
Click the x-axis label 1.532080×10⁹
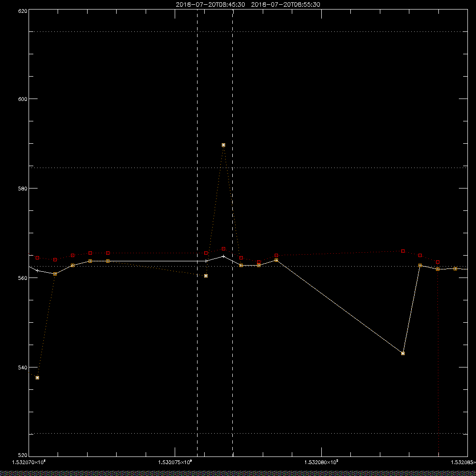(x=321, y=462)
